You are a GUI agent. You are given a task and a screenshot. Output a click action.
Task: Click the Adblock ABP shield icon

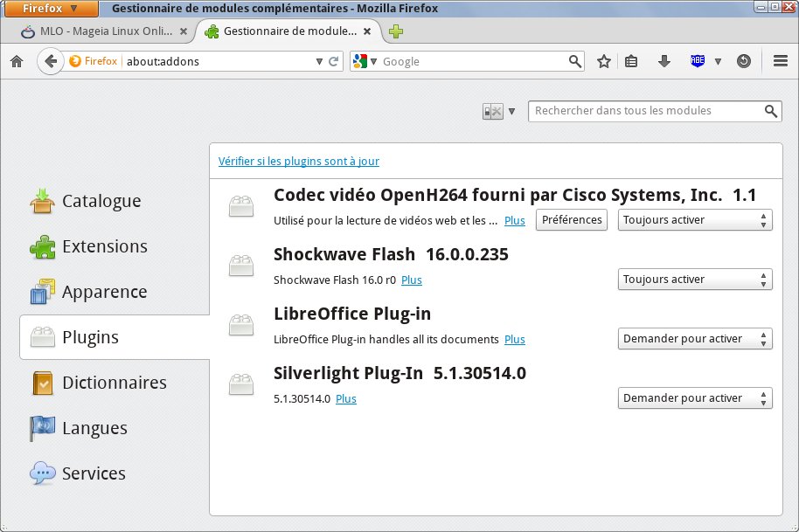[697, 61]
